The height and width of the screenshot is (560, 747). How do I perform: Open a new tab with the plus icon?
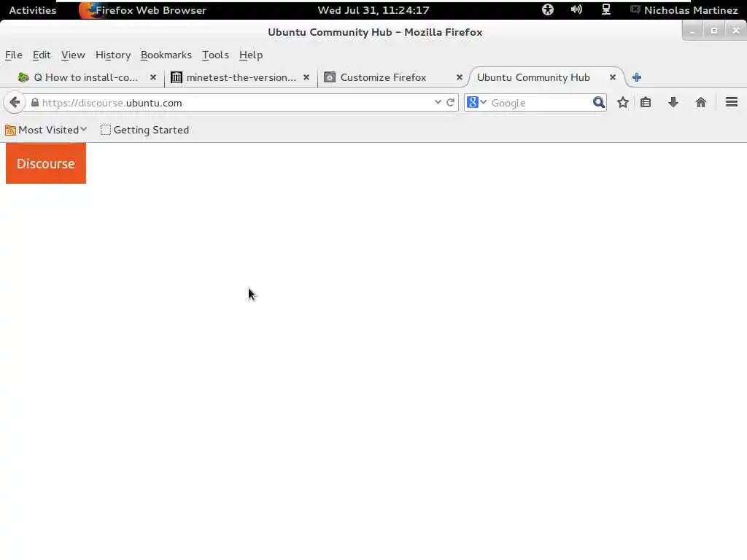[637, 77]
